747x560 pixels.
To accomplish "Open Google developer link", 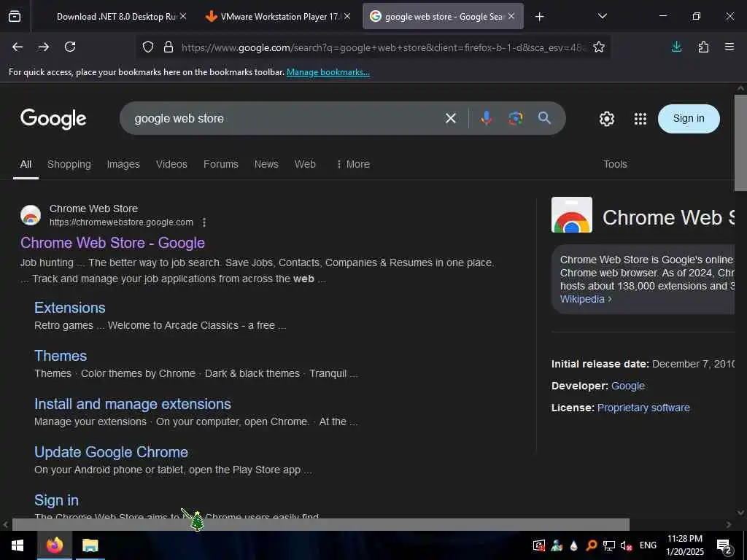I will point(628,386).
